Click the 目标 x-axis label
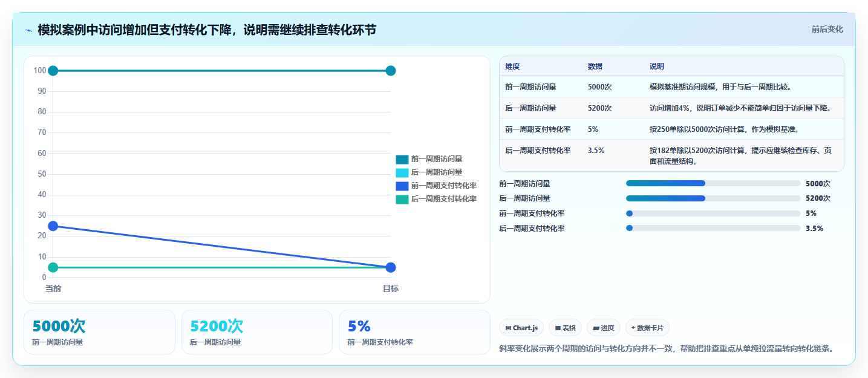 tap(391, 288)
